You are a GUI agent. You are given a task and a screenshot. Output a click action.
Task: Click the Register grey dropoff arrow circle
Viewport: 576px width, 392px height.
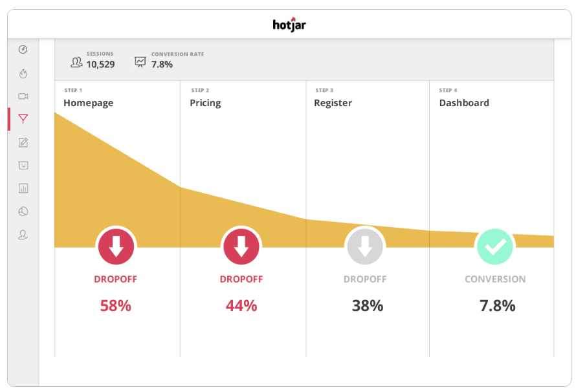point(365,246)
